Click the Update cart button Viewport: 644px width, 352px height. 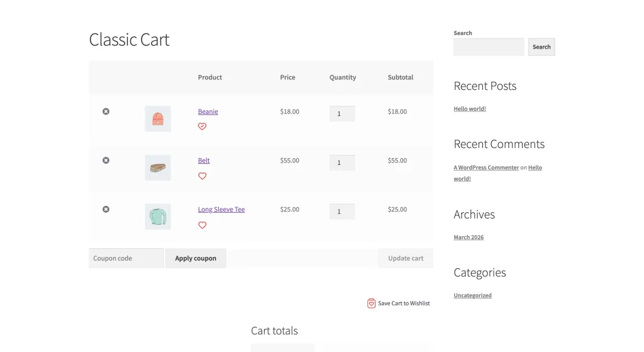coord(406,258)
